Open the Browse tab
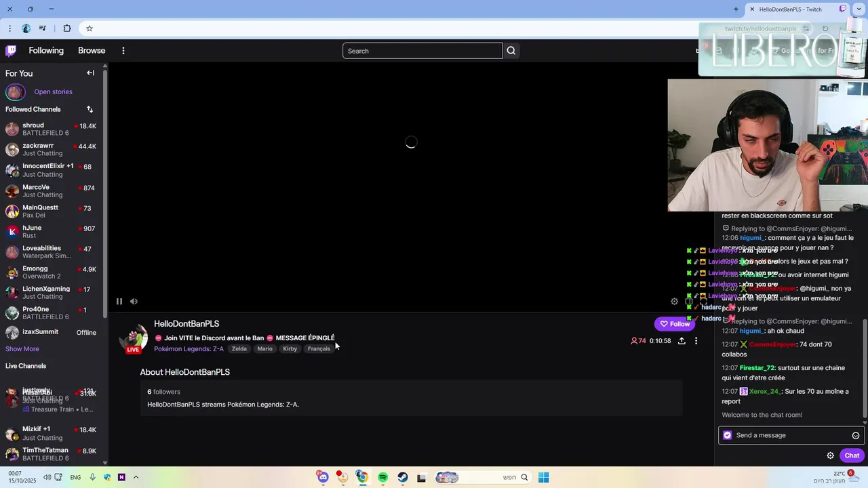The image size is (868, 488). pyautogui.click(x=92, y=51)
